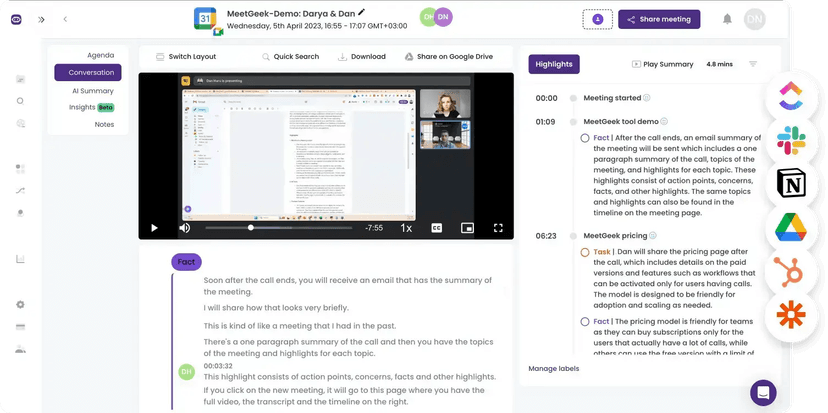Click the dashed invite participant button
Image resolution: width=828 pixels, height=413 pixels.
tap(597, 20)
